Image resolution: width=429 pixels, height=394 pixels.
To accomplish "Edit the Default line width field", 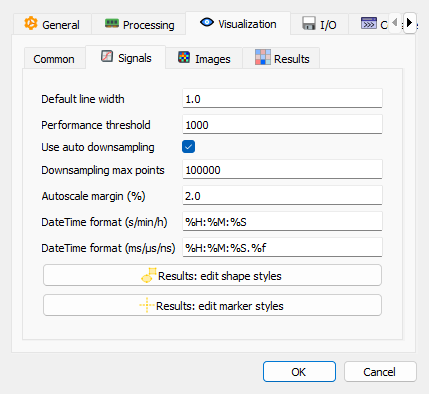I will pyautogui.click(x=282, y=99).
